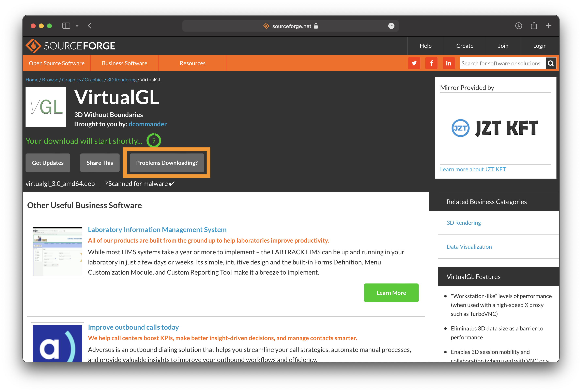Click the Get Updates button
The height and width of the screenshot is (392, 582).
point(48,163)
